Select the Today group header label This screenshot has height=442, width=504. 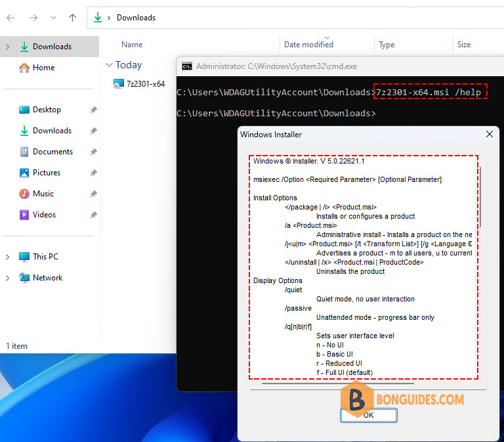tap(129, 65)
